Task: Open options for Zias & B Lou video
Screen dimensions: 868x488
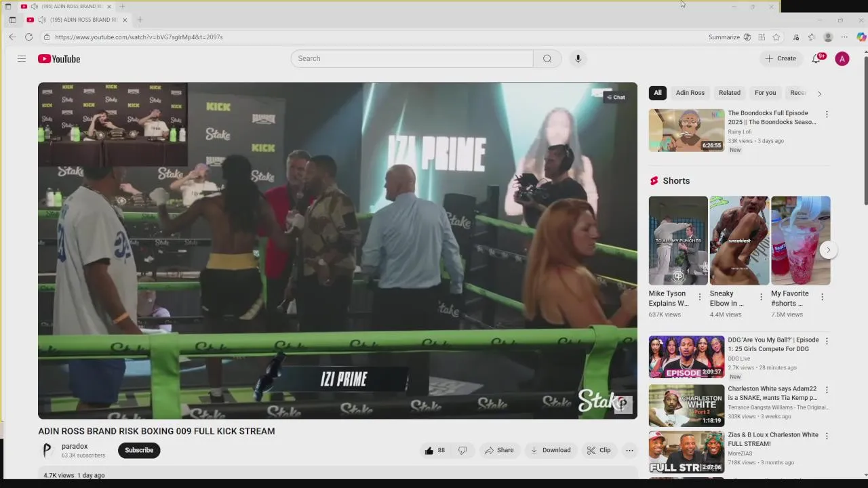Action: click(x=827, y=436)
